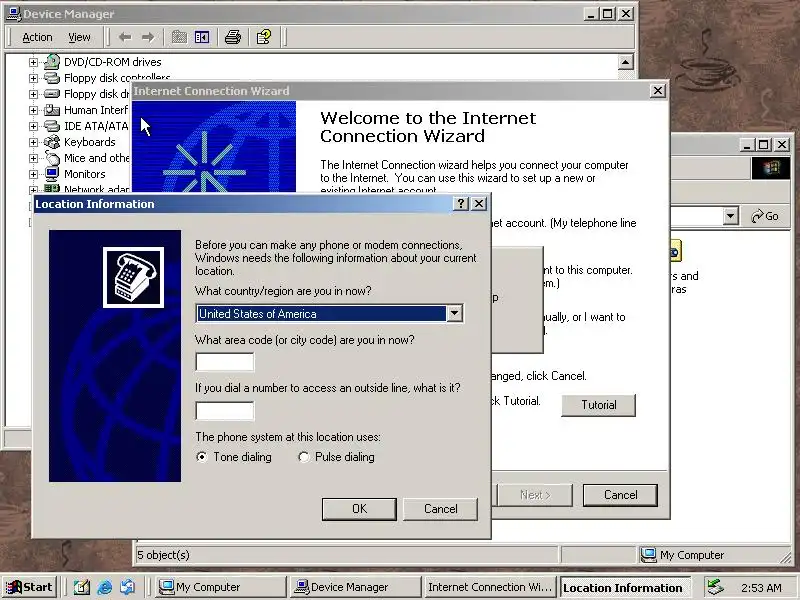Expand the Floppy disk drives node

pyautogui.click(x=33, y=94)
